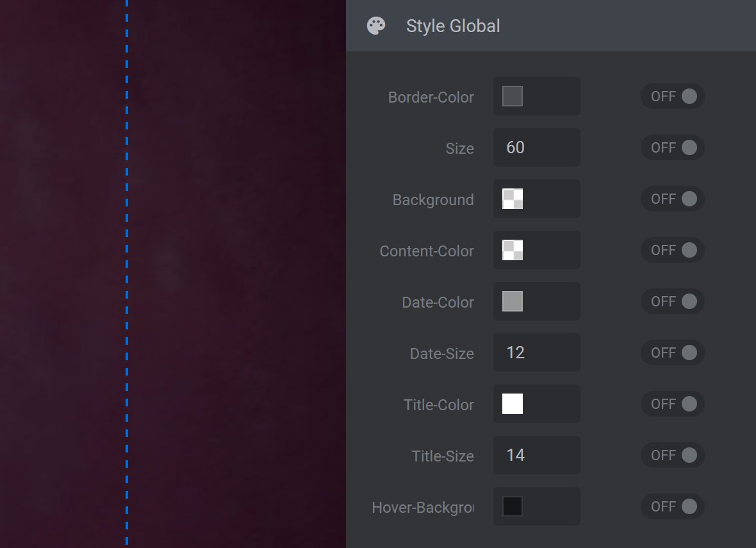Enable the Content-Color switch

(673, 250)
